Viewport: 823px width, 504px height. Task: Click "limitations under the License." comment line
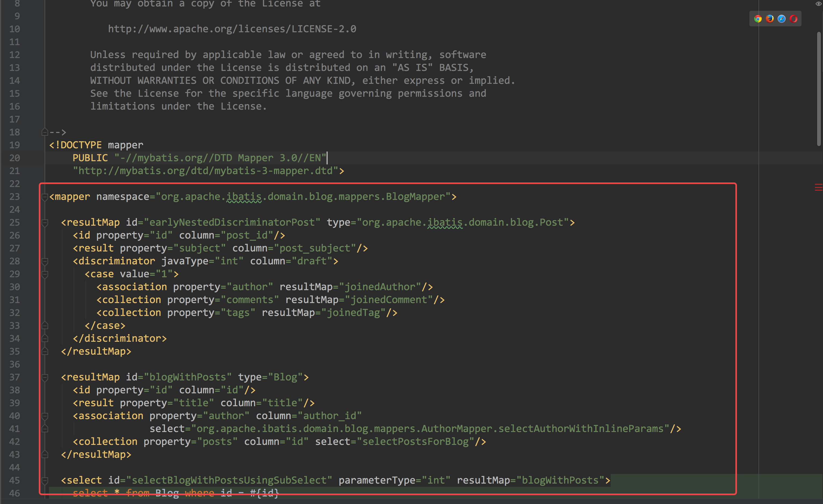pyautogui.click(x=179, y=106)
